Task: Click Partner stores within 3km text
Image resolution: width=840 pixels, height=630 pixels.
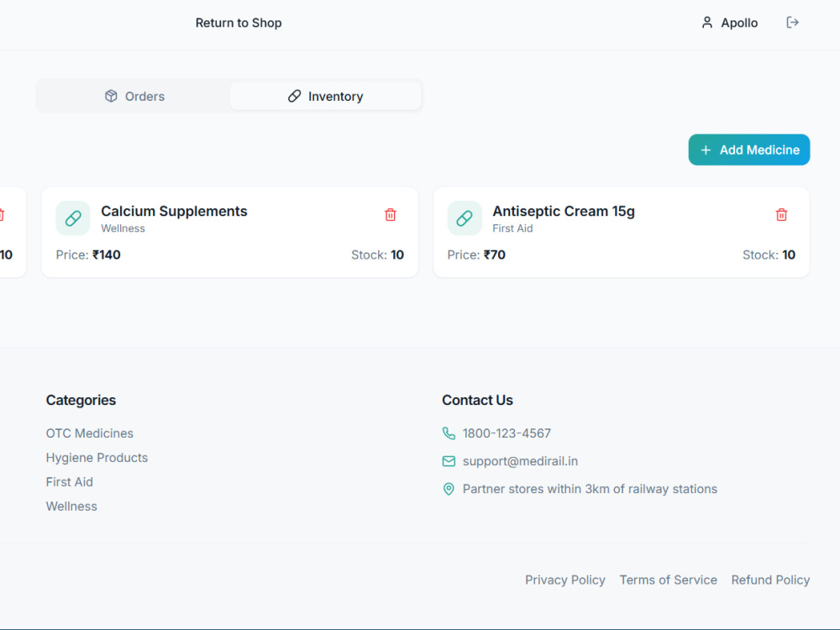Action: (590, 489)
